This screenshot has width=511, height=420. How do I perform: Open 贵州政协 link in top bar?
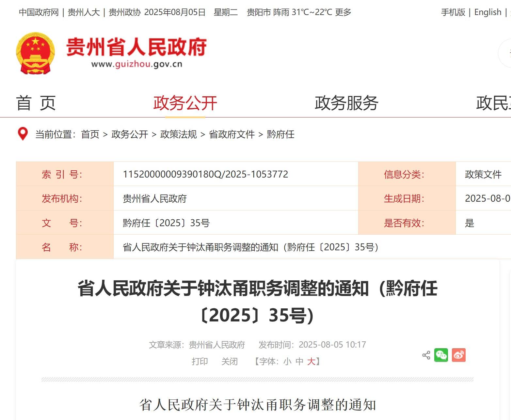click(x=125, y=12)
